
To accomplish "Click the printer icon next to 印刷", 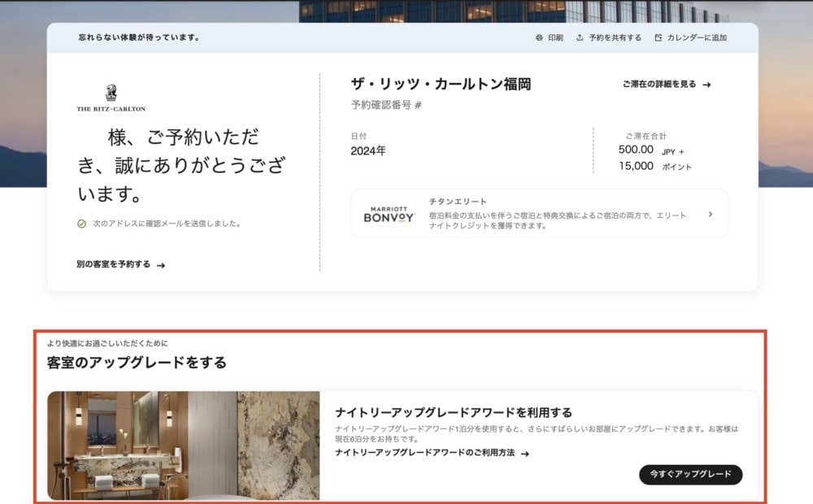I will click(539, 38).
